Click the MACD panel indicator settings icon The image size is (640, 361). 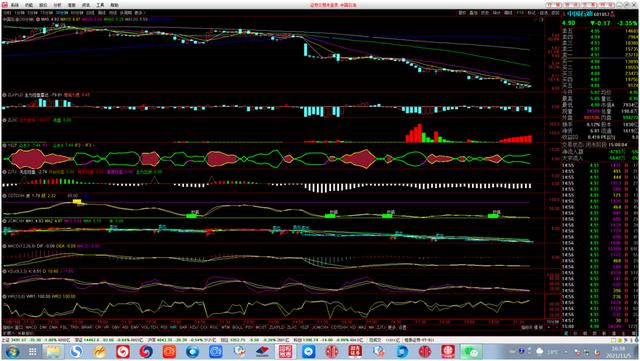(4, 246)
